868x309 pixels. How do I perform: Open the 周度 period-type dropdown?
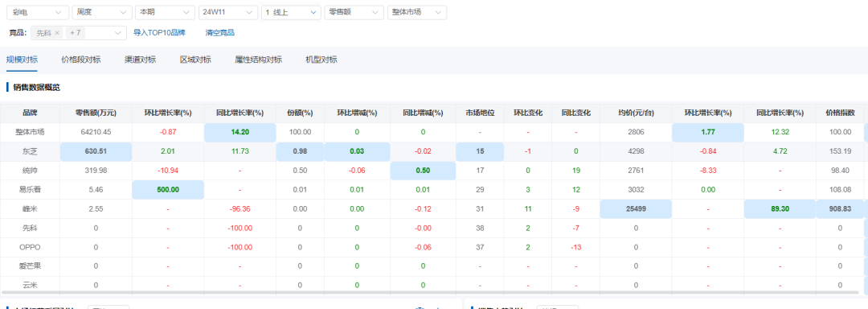click(102, 12)
